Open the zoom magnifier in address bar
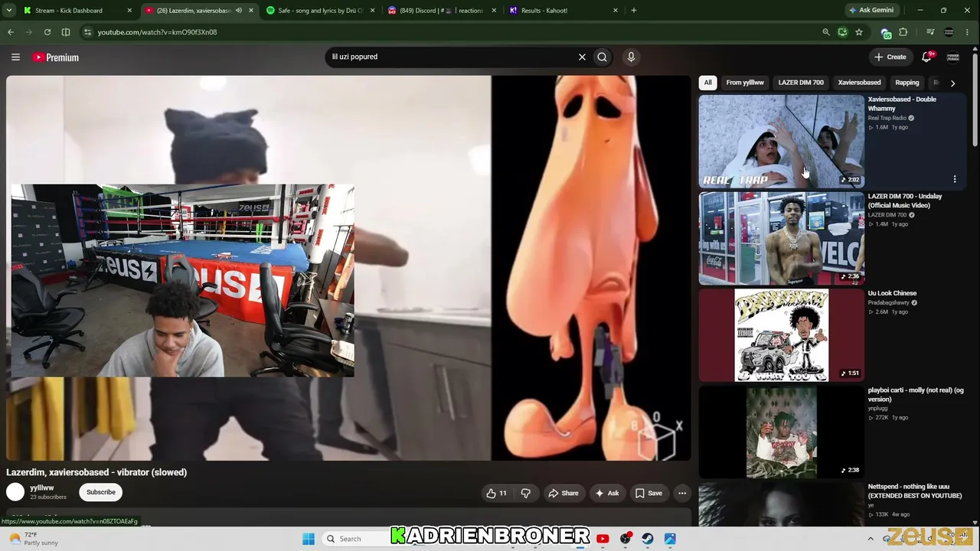The width and height of the screenshot is (980, 551). pyautogui.click(x=826, y=32)
